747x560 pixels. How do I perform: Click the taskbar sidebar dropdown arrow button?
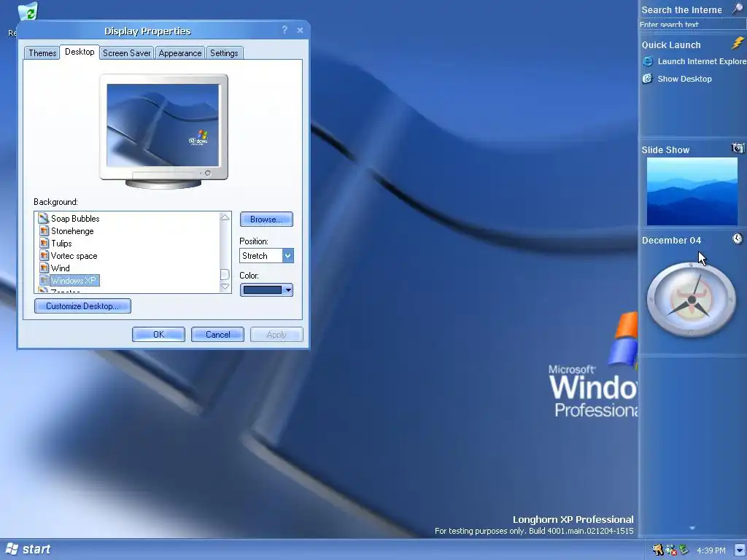(740, 550)
